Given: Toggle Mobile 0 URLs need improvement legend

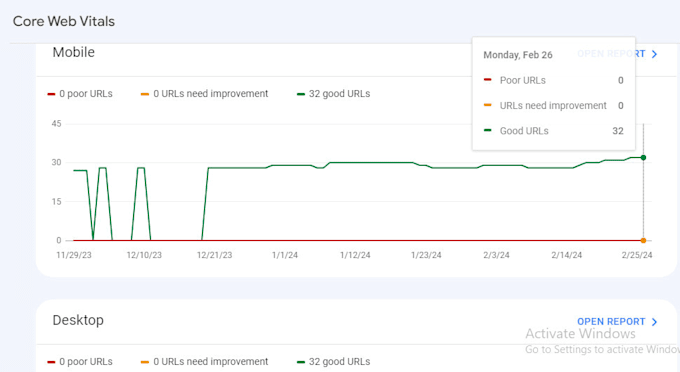Looking at the screenshot, I should click(205, 94).
